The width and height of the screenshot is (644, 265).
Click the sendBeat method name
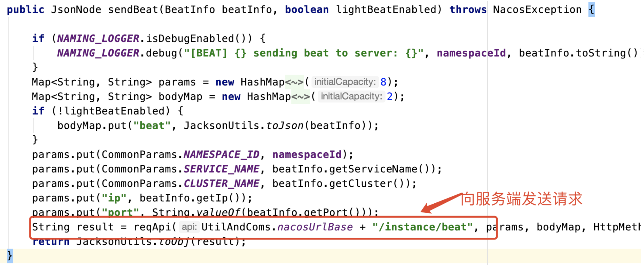[x=133, y=10]
